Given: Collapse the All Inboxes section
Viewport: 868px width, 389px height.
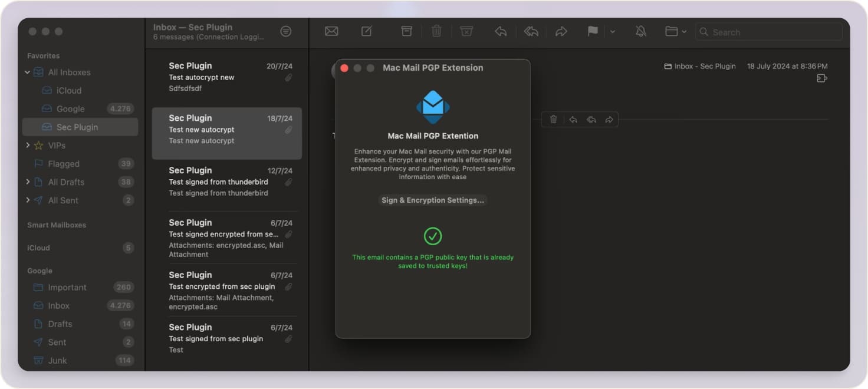Looking at the screenshot, I should [x=27, y=72].
